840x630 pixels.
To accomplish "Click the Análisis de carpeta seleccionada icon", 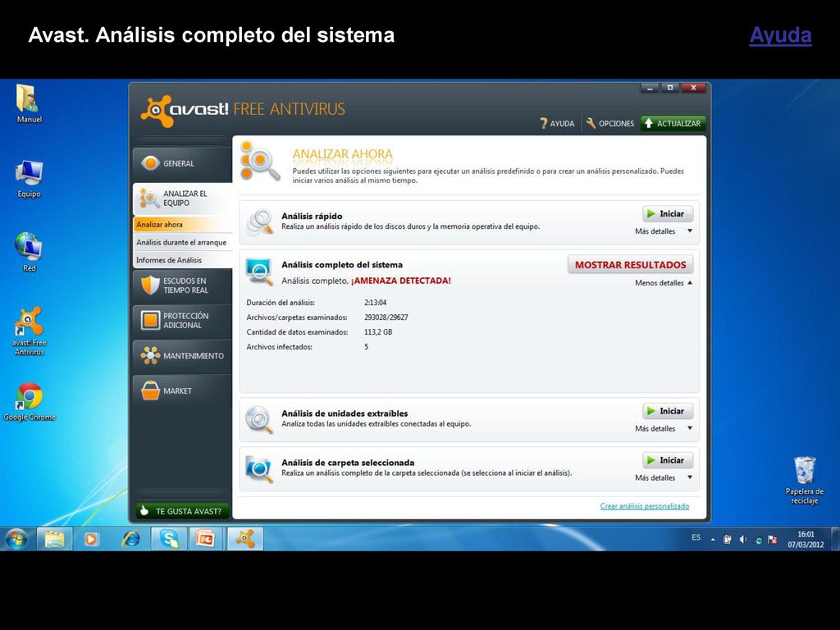I will [259, 468].
